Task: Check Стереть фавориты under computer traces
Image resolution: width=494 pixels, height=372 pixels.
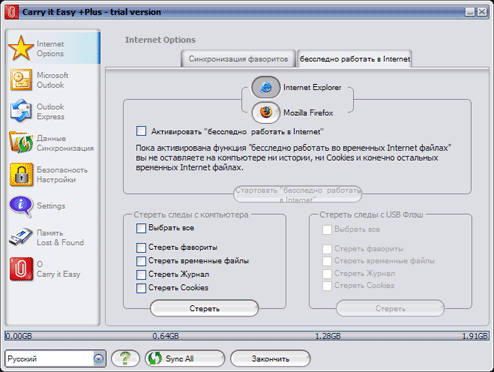Action: (141, 247)
